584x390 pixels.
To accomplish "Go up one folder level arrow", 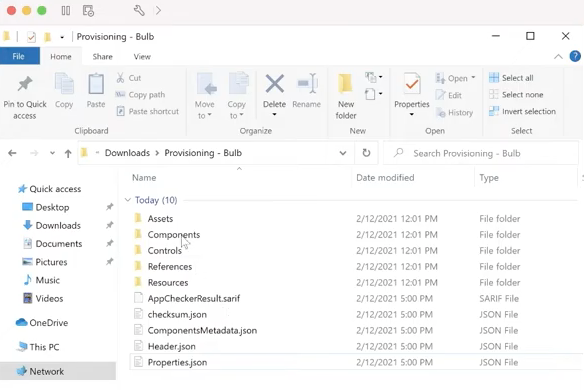I will pyautogui.click(x=68, y=153).
